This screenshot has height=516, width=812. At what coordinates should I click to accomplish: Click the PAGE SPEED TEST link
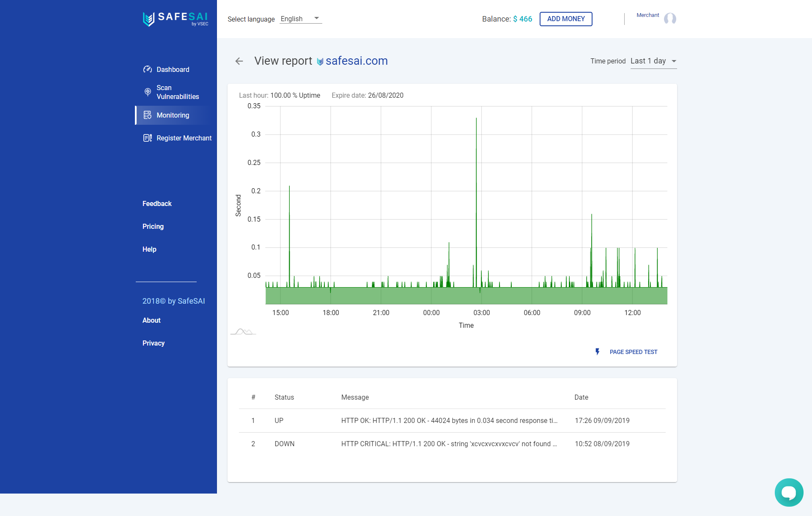click(x=633, y=351)
